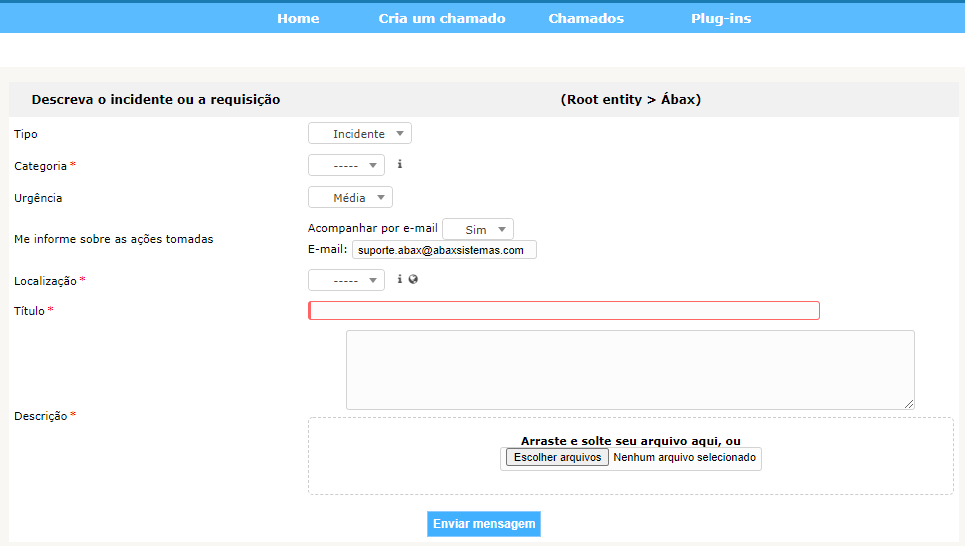Click the Nenhum arquivo selecionado text

coord(685,458)
